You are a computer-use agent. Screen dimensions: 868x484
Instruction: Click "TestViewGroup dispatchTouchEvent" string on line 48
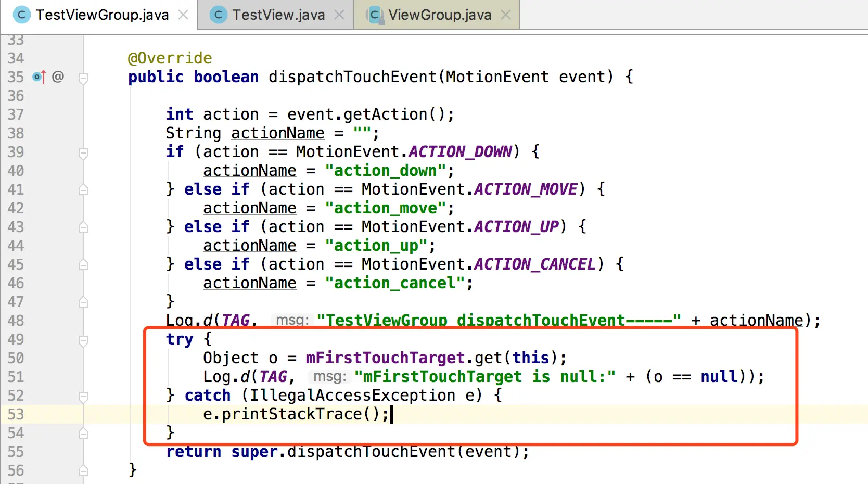point(499,320)
